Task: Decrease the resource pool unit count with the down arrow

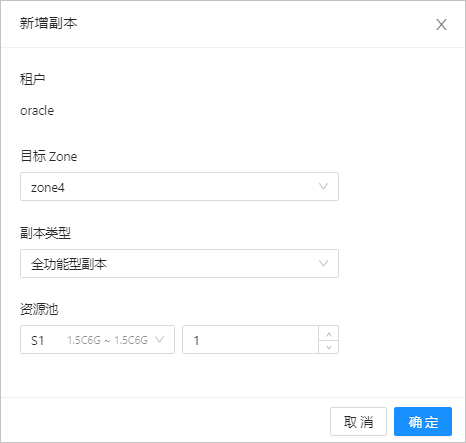Action: (329, 347)
